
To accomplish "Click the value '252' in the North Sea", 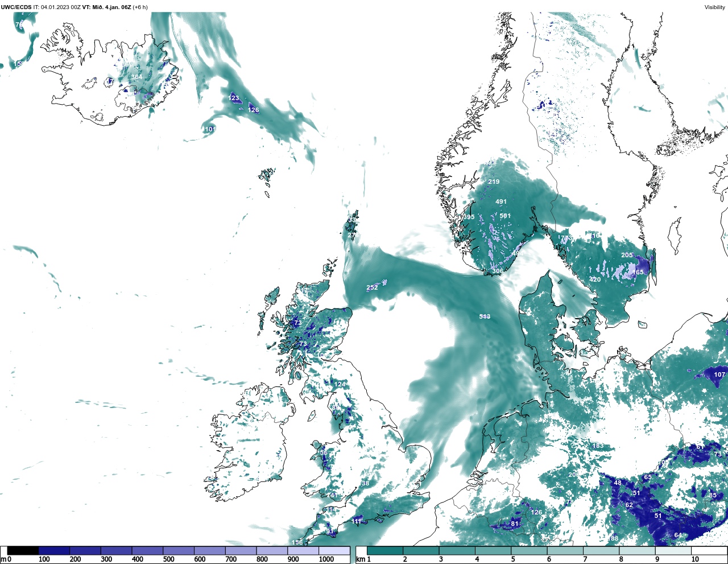I will pyautogui.click(x=372, y=287).
